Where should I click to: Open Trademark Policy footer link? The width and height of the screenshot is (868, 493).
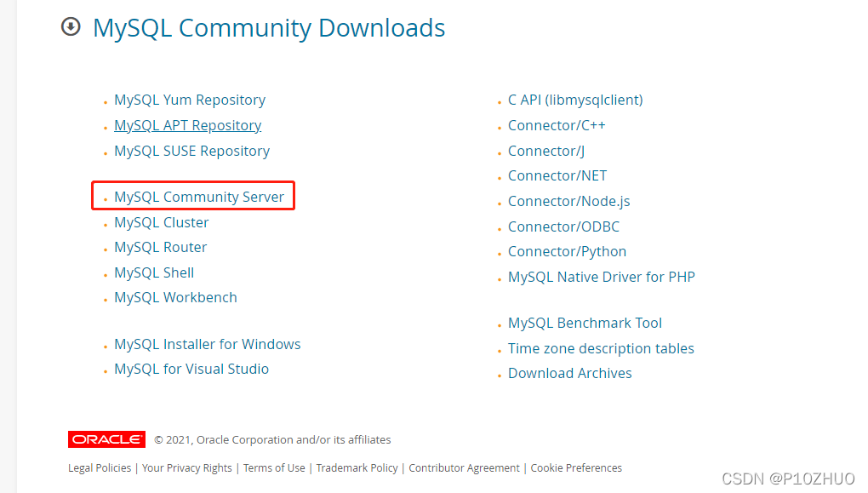point(357,468)
